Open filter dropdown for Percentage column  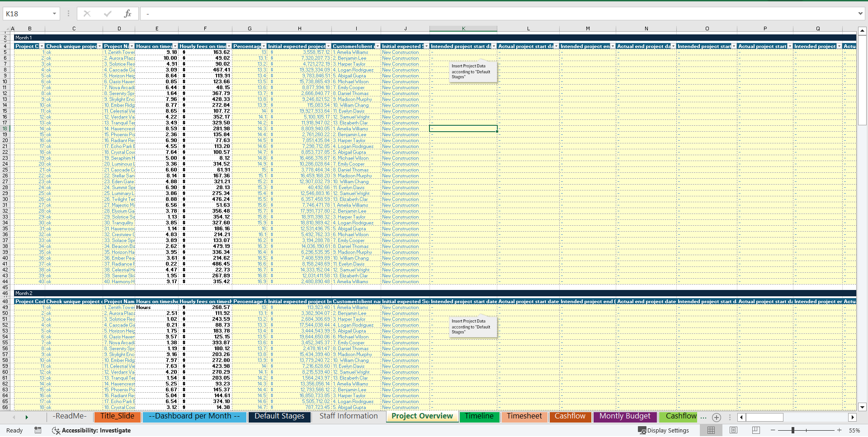pos(264,46)
